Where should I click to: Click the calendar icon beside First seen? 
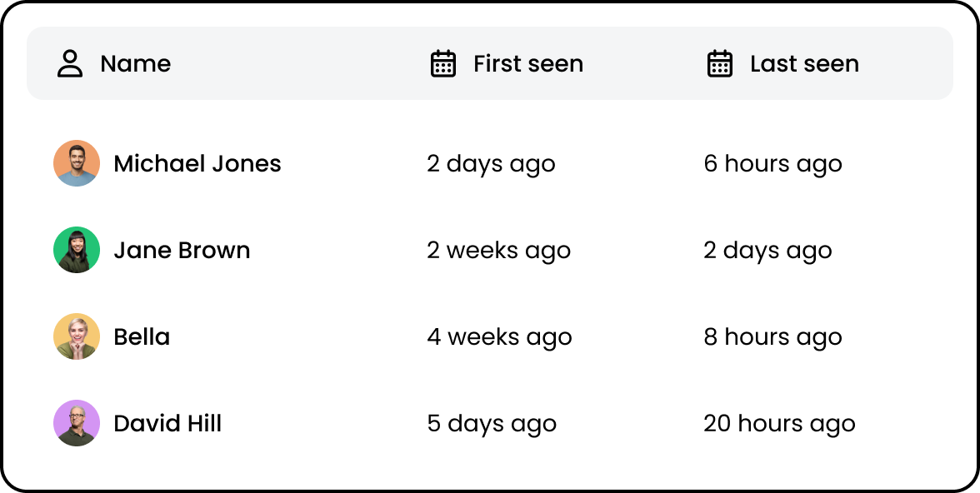coord(443,64)
